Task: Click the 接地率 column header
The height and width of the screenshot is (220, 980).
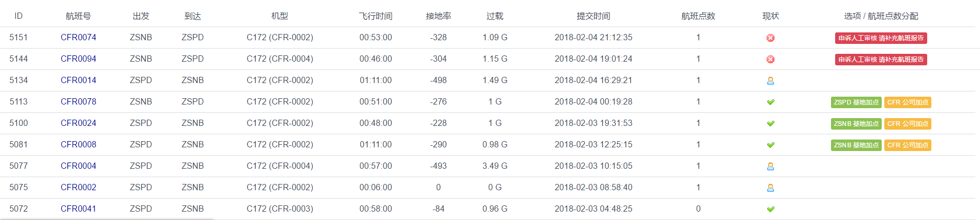Action: click(x=438, y=16)
